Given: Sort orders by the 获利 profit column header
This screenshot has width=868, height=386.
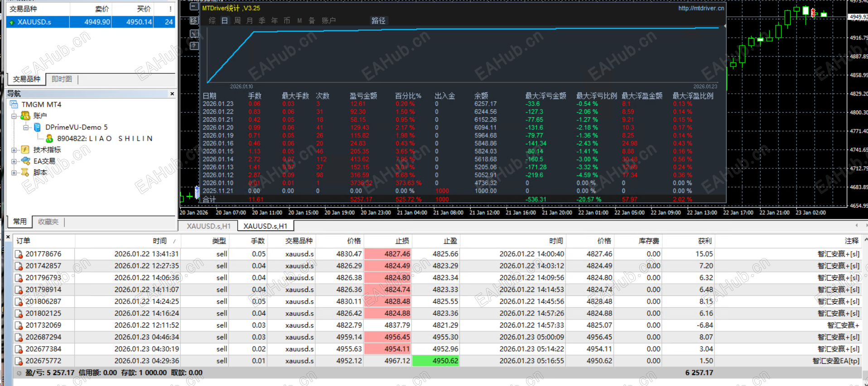Looking at the screenshot, I should click(x=704, y=241).
